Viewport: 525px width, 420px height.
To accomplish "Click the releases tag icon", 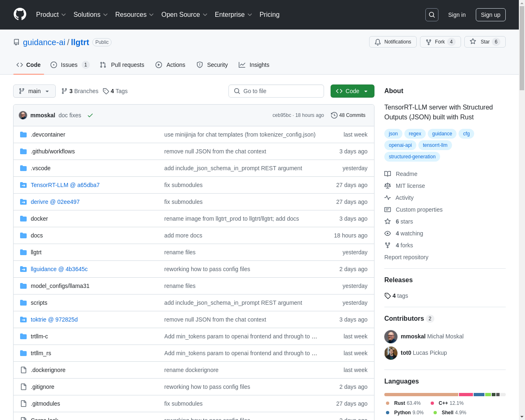I will (x=388, y=296).
